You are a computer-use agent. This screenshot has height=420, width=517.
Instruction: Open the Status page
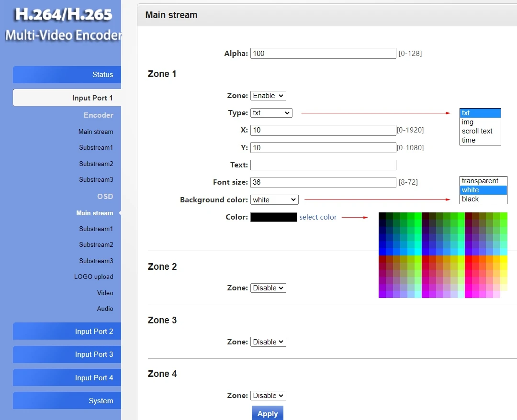click(102, 75)
